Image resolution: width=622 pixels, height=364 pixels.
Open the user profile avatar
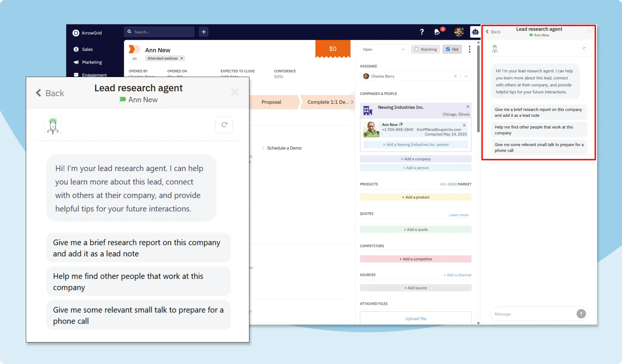[x=459, y=32]
